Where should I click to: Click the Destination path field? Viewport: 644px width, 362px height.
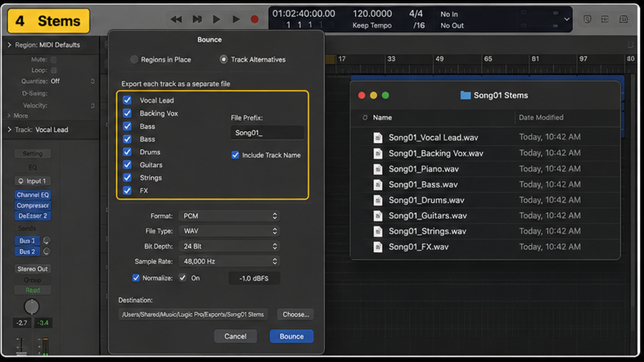pos(193,314)
